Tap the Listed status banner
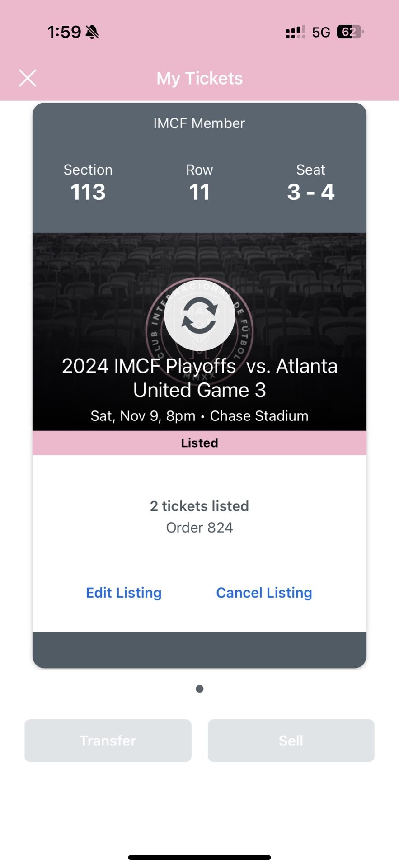The image size is (399, 868). 199,443
